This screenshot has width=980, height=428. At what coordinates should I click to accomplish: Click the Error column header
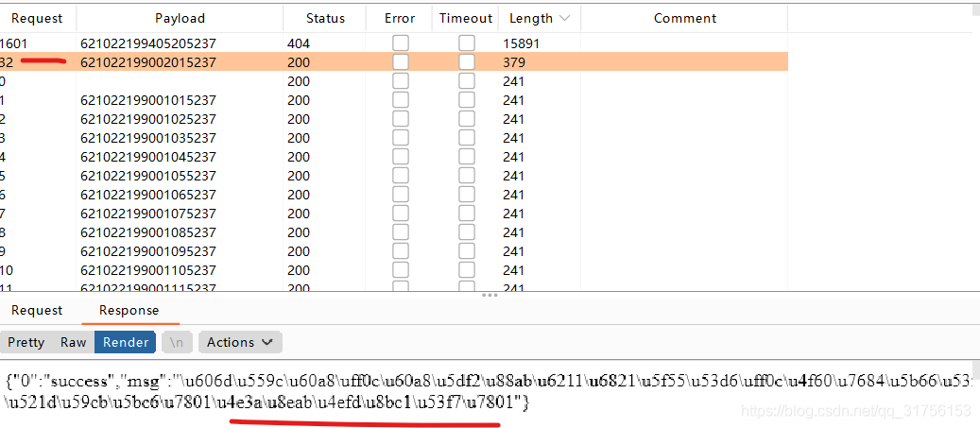[x=400, y=19]
